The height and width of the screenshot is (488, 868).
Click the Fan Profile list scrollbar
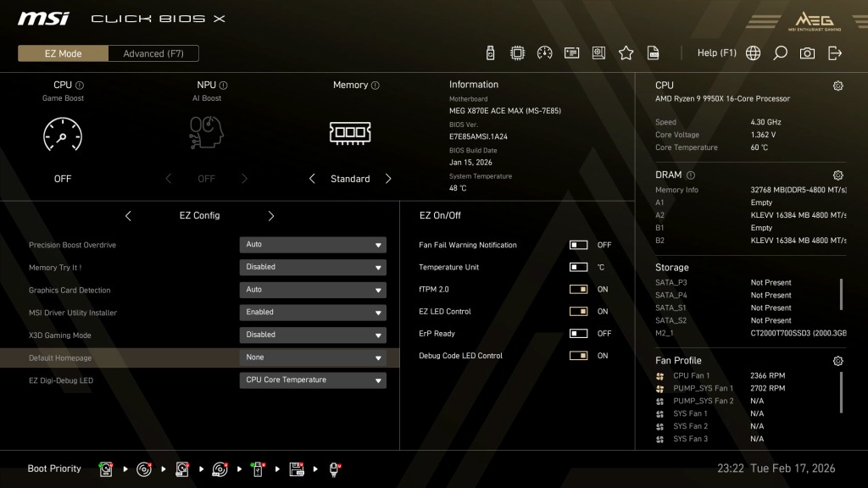842,392
